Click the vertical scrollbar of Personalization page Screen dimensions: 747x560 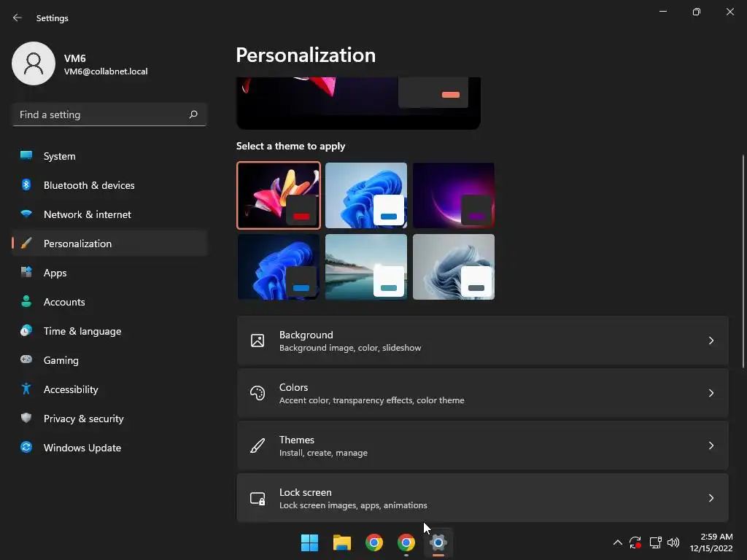[743, 261]
